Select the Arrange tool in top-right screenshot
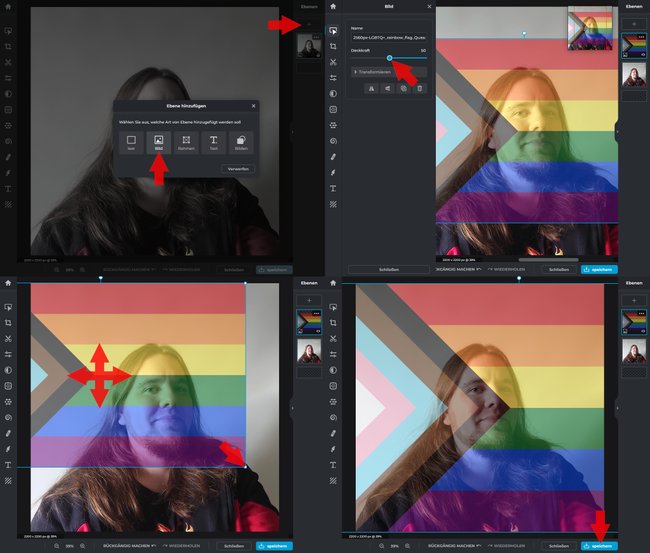The image size is (650, 553). point(333,30)
